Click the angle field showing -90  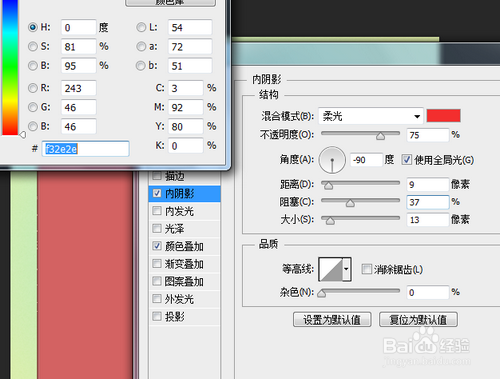(x=366, y=160)
